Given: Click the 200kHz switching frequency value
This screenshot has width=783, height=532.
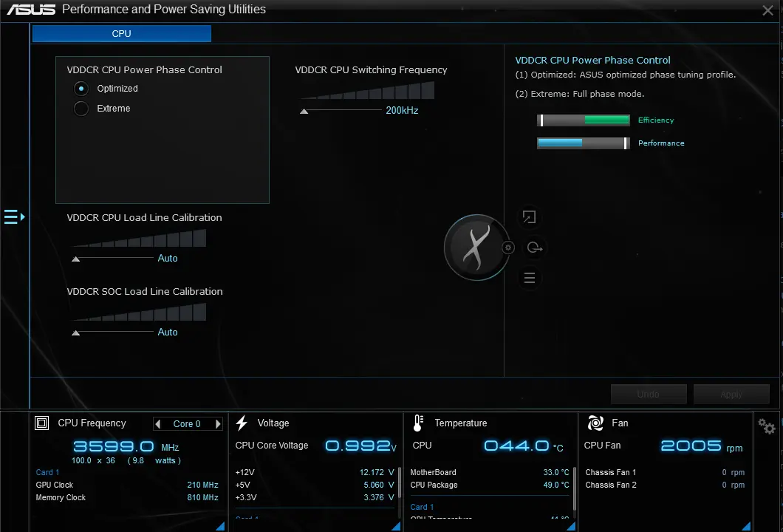Looking at the screenshot, I should pyautogui.click(x=402, y=110).
